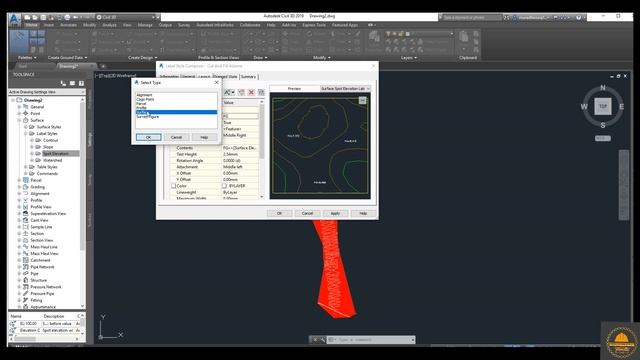Expand the Point node in Toolspace
Image resolution: width=640 pixels, height=360 pixels.
pos(19,113)
